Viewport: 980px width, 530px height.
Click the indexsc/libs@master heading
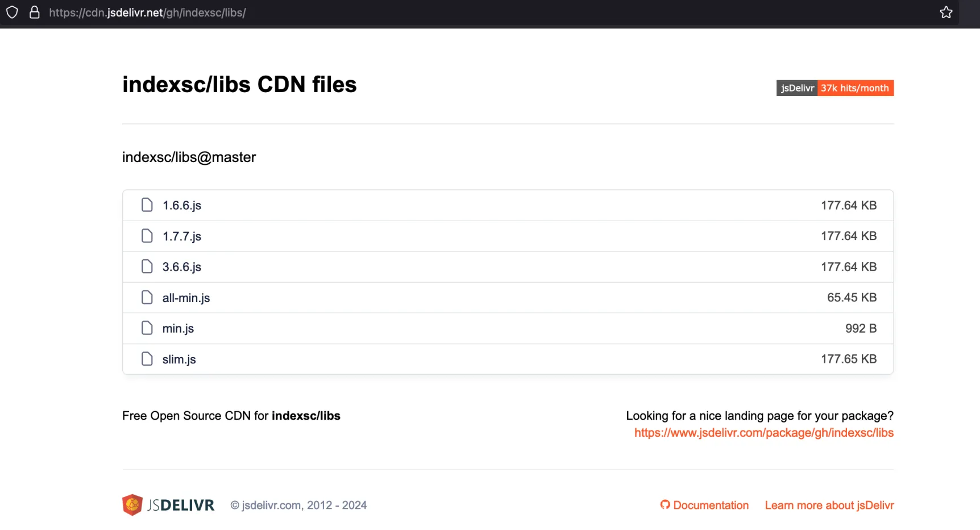coord(189,157)
